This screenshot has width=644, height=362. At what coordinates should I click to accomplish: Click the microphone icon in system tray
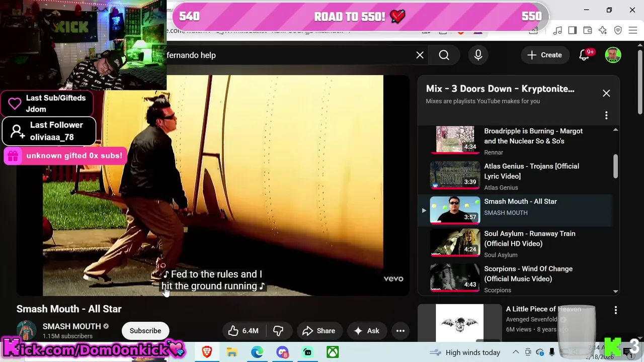pyautogui.click(x=552, y=352)
